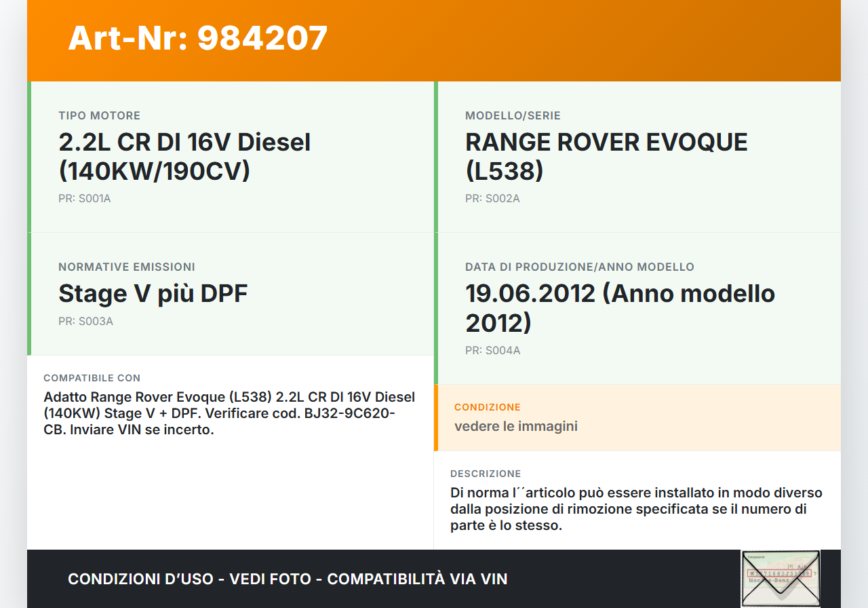
Task: Click the TIPO MOTORE panel label
Action: (x=100, y=115)
